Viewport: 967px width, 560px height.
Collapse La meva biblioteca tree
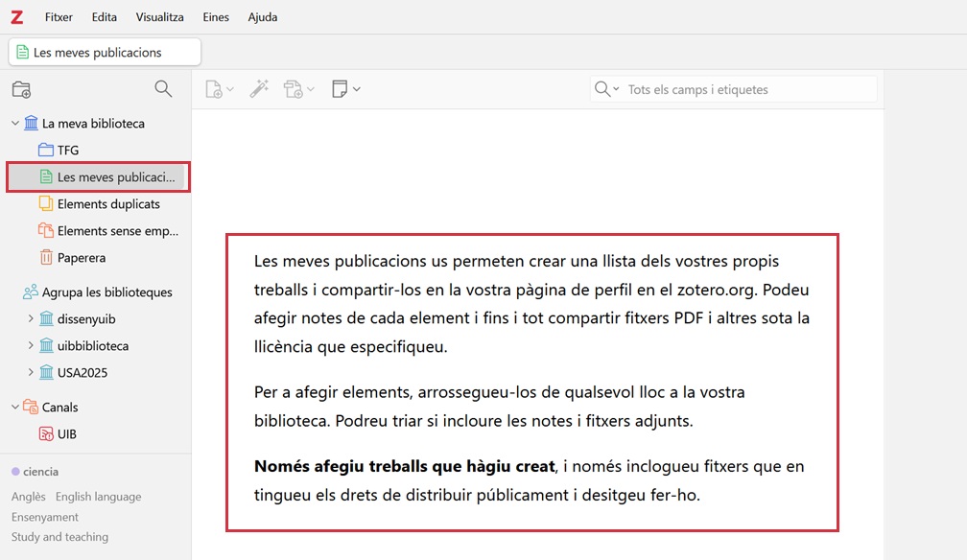(14, 124)
